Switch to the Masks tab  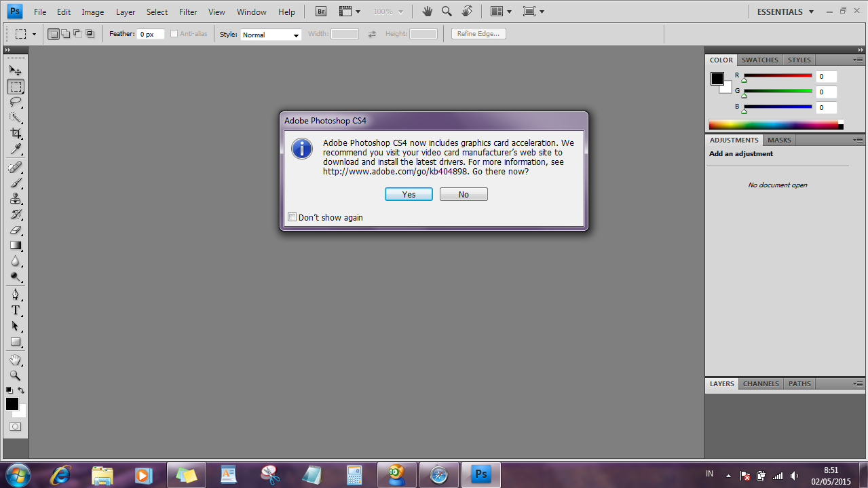(779, 140)
